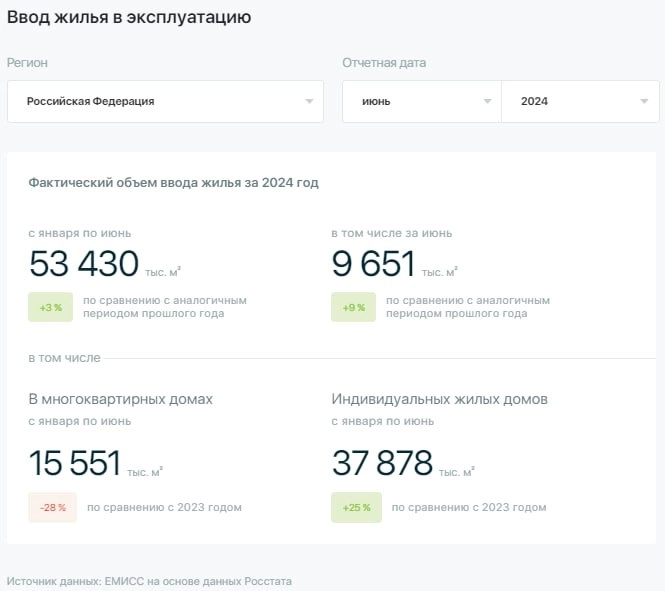Viewport: 665px width, 591px height.
Task: Click the green +9% change badge
Action: tap(353, 307)
